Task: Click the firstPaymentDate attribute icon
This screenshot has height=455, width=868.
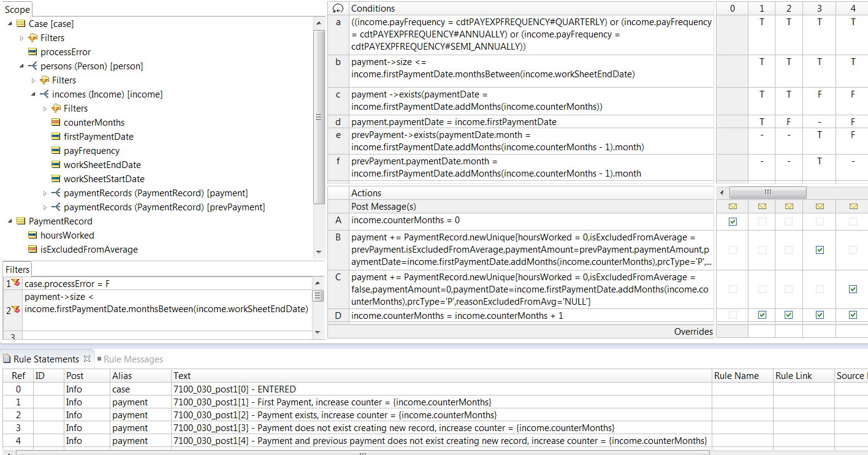Action: pyautogui.click(x=56, y=137)
